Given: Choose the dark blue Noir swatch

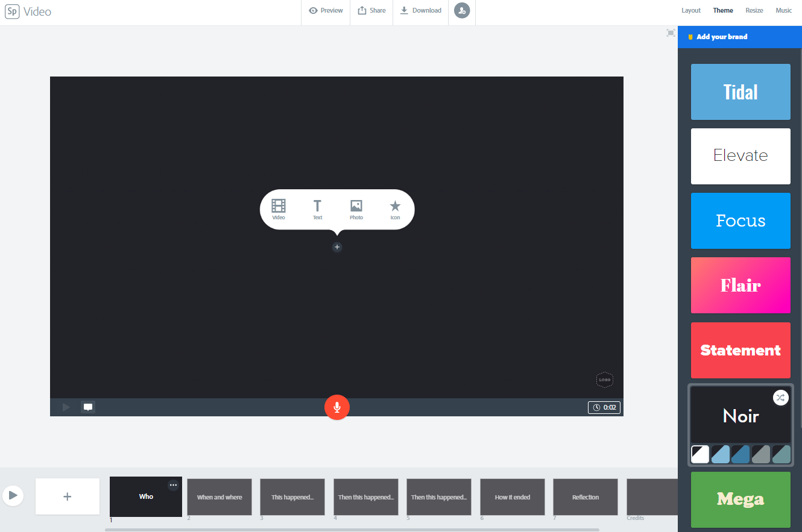Looking at the screenshot, I should click(740, 454).
